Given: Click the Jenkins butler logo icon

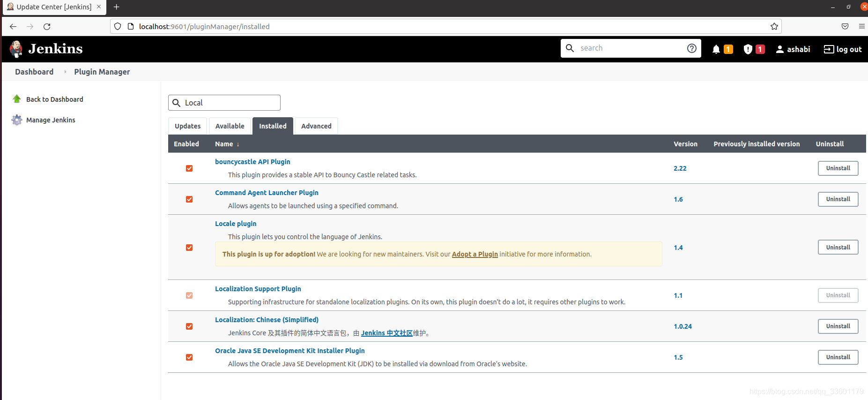Looking at the screenshot, I should [x=16, y=49].
